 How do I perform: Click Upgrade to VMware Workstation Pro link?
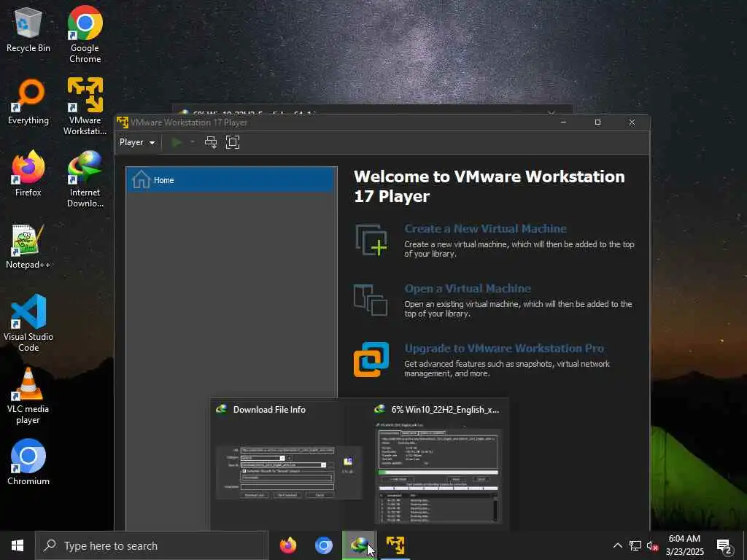point(504,348)
